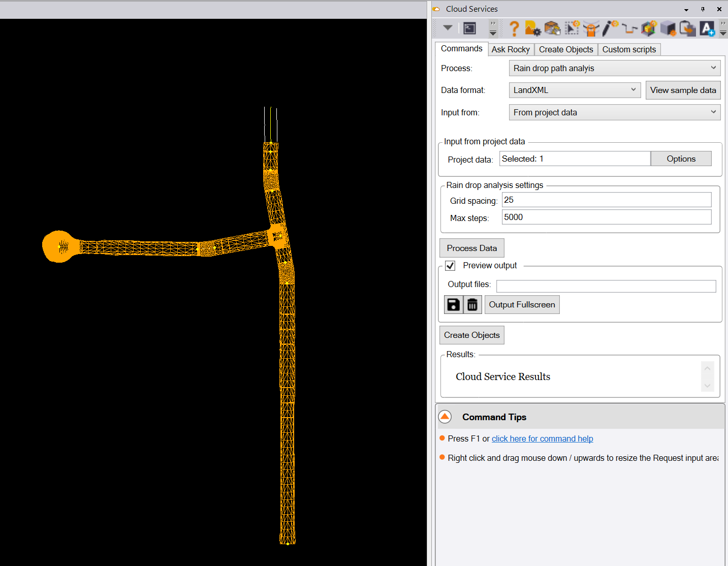Follow the click here for command help link
Image resolution: width=728 pixels, height=566 pixels.
point(542,438)
